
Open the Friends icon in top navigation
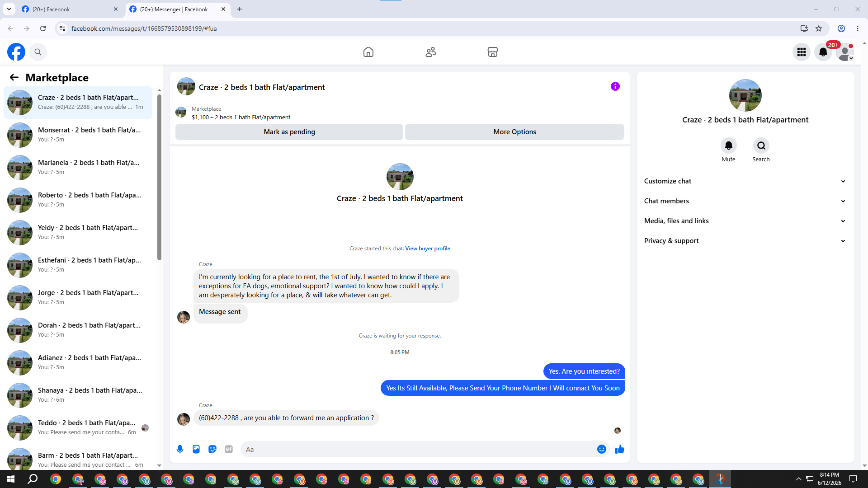tap(431, 52)
